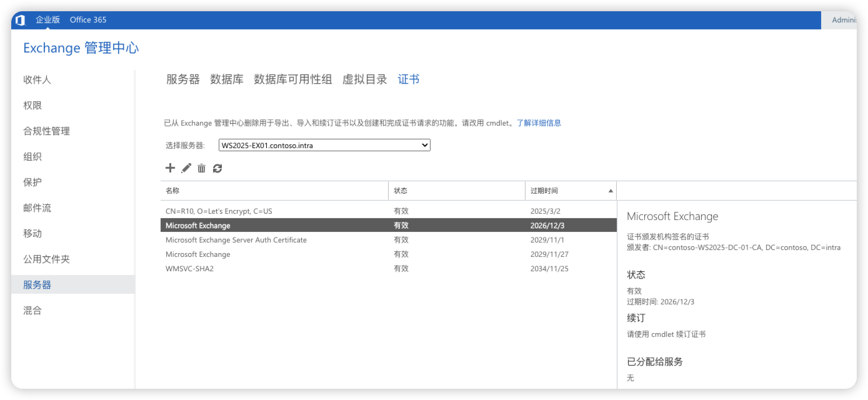Image resolution: width=868 pixels, height=400 pixels.
Task: Open the server selection dropdown
Action: tap(324, 145)
